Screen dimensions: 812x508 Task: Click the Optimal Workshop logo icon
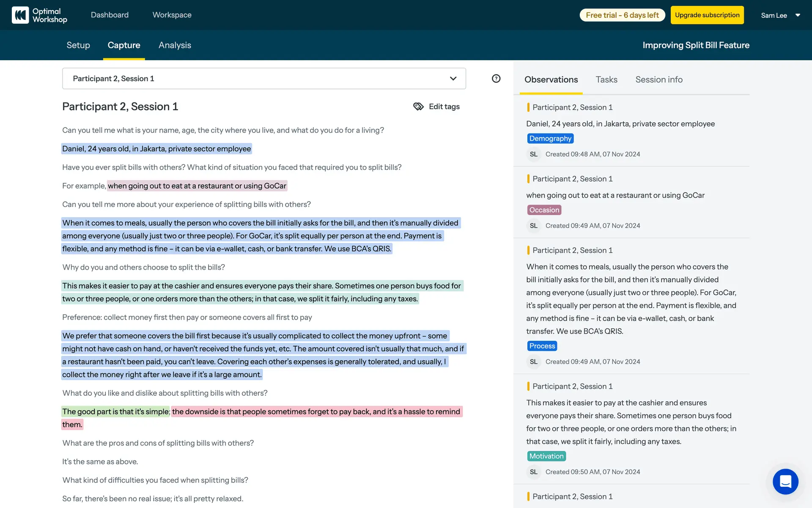tap(20, 15)
